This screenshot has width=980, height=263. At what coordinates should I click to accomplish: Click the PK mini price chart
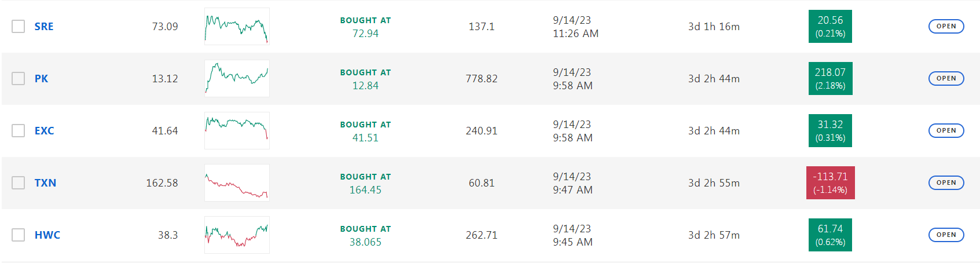point(237,79)
